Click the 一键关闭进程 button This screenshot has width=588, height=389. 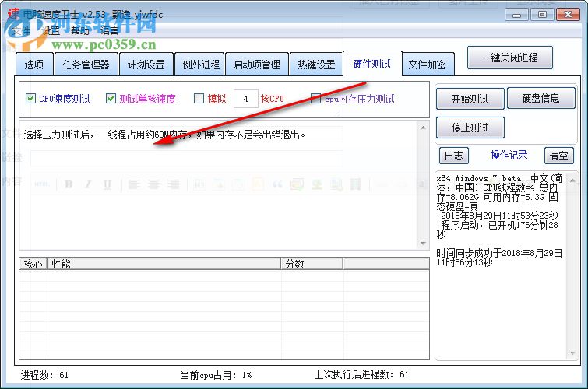pyautogui.click(x=509, y=58)
